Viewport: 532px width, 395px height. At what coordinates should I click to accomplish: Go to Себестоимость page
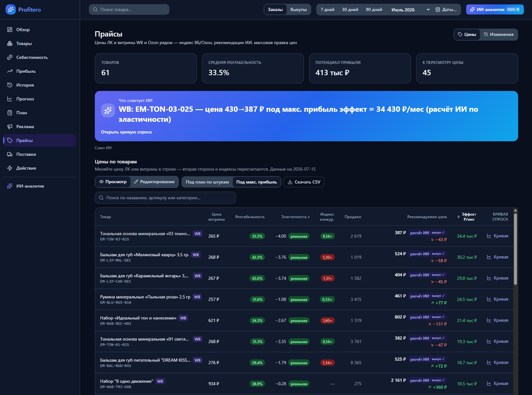(x=39, y=57)
